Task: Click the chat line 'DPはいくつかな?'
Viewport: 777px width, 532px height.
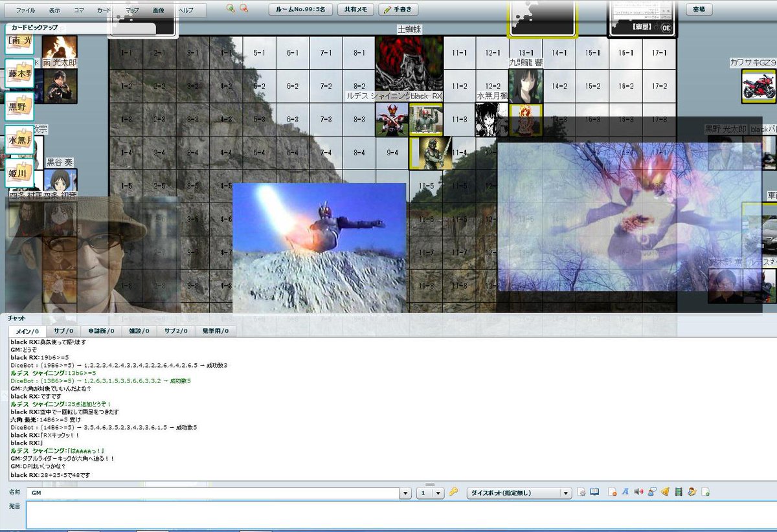Action: coord(39,466)
